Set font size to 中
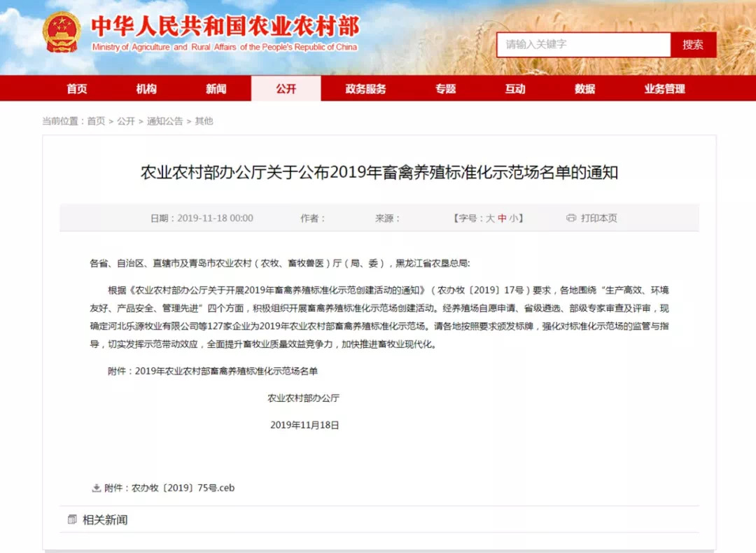The height and width of the screenshot is (553, 756). coord(502,218)
